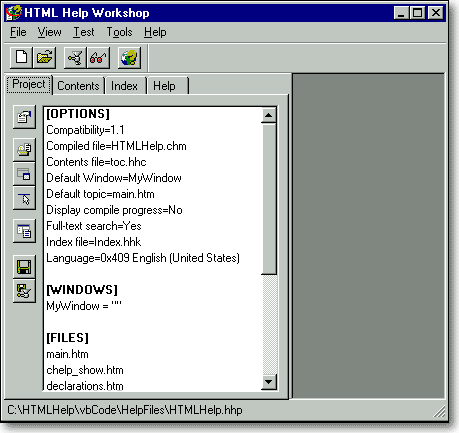The image size is (459, 433).
Task: Switch to the Help tab
Action: pos(167,86)
